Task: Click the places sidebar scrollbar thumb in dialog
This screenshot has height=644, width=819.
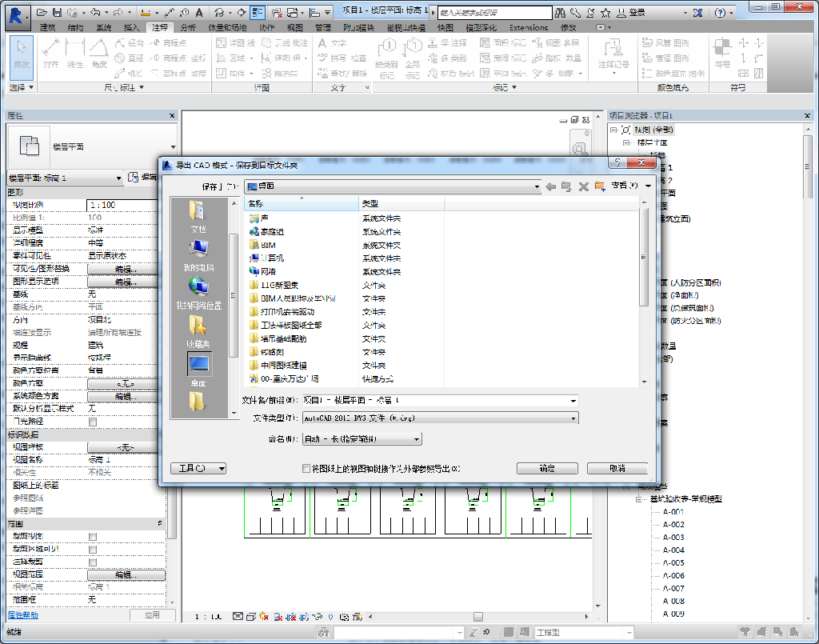Action: [234, 295]
